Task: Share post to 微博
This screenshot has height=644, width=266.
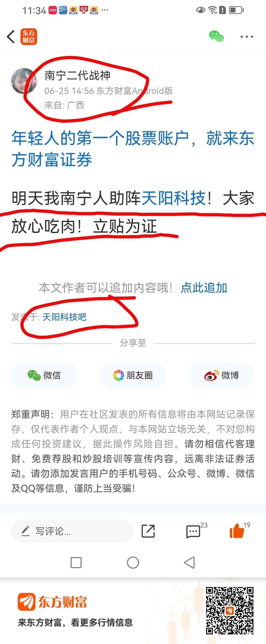Action: pos(221,375)
